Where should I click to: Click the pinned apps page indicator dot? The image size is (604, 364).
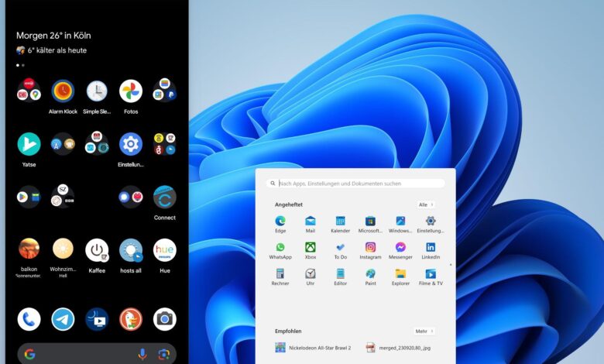click(451, 265)
